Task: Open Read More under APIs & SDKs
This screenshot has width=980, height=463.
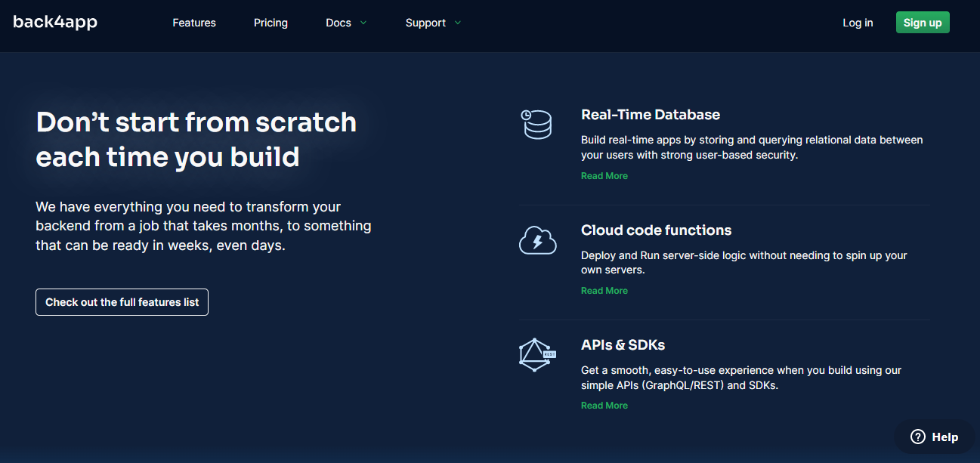Action: 604,405
